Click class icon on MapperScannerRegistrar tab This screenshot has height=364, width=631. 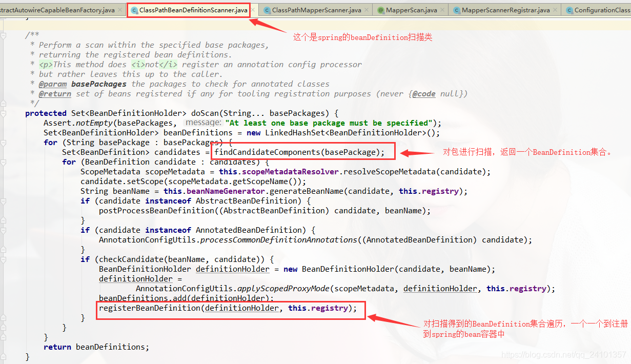tap(457, 10)
